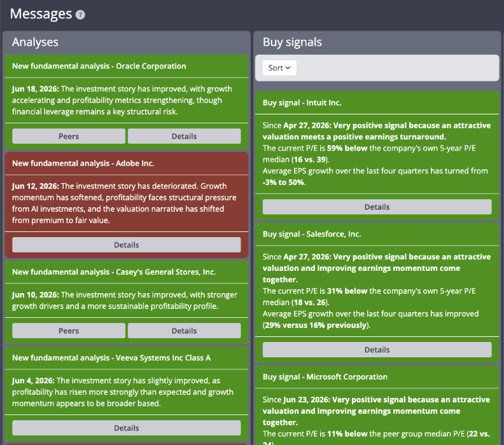
Task: Select 'New fundamental analysis - Adobe Inc.' heading
Action: (x=83, y=163)
